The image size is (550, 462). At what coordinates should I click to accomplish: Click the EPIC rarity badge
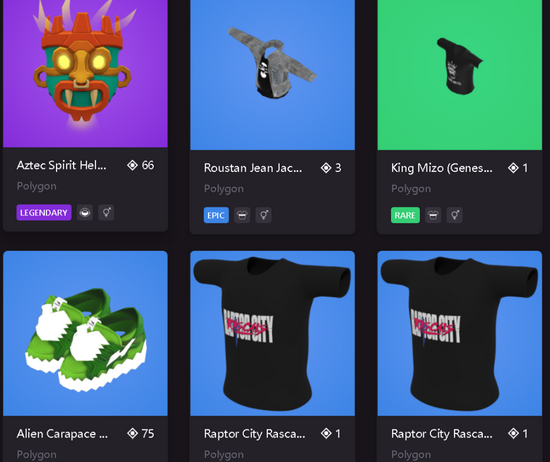[216, 215]
